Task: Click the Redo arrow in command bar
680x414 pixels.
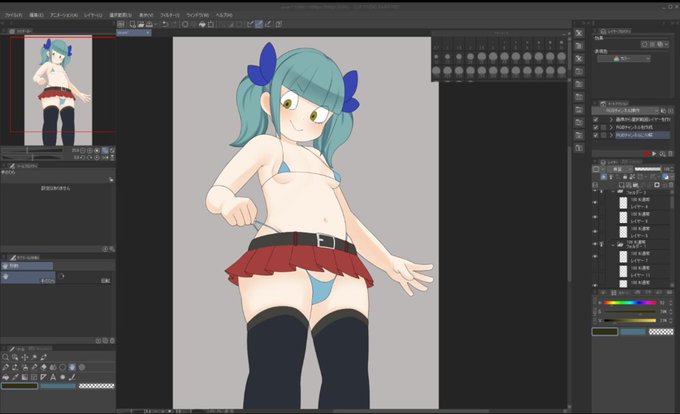Action: point(175,24)
